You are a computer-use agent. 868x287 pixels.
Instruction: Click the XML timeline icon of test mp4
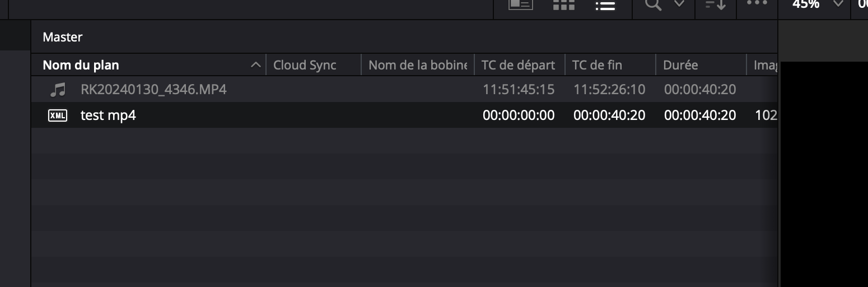58,115
